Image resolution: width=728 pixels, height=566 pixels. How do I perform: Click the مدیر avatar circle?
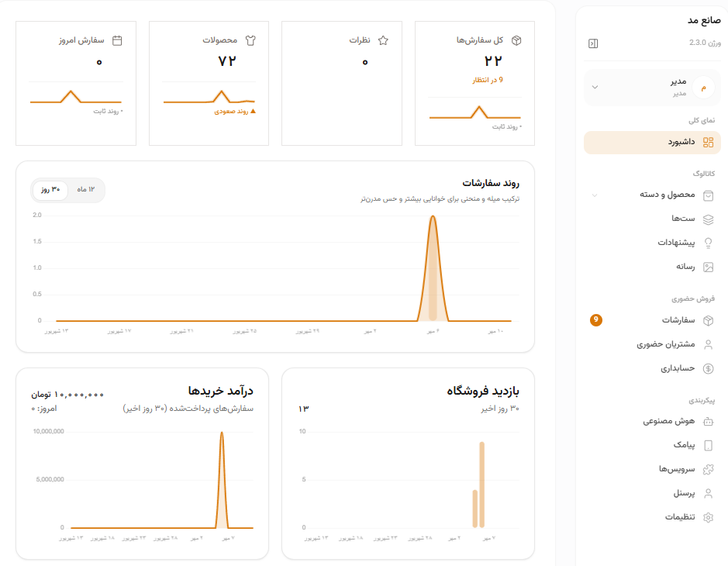click(x=703, y=88)
